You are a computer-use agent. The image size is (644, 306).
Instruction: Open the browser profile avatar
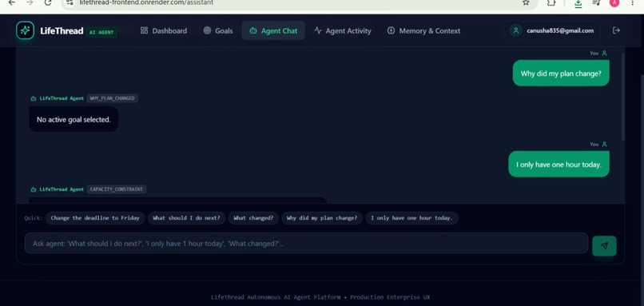click(614, 3)
